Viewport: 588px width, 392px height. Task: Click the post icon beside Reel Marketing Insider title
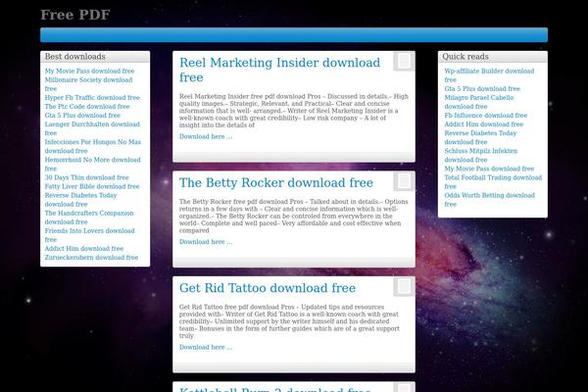click(404, 61)
